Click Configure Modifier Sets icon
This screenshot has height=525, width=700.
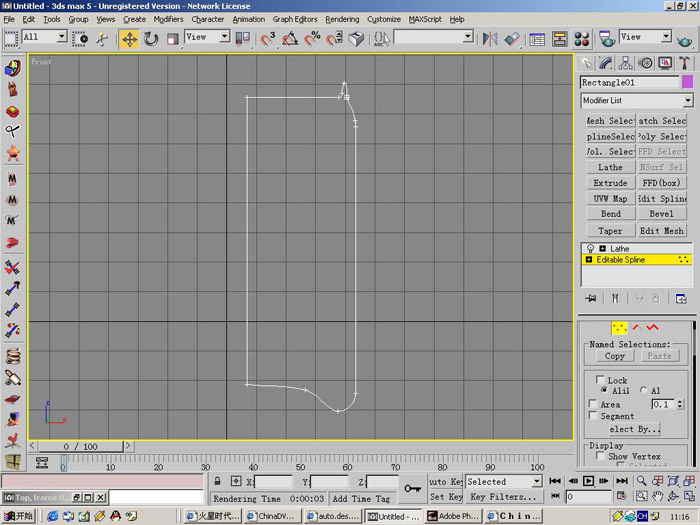681,298
